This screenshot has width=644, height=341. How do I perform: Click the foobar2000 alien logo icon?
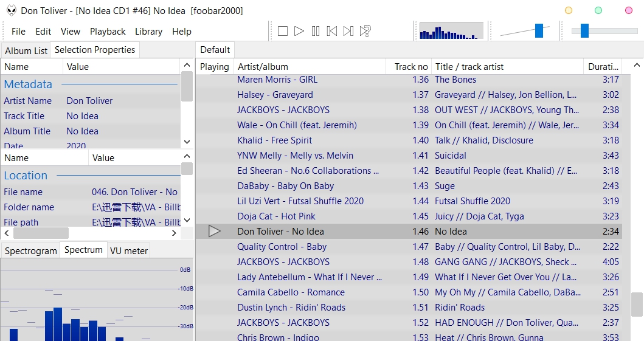(x=11, y=11)
